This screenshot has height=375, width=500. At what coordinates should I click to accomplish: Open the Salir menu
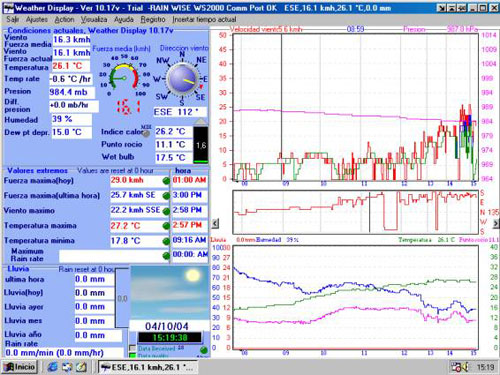[x=12, y=20]
